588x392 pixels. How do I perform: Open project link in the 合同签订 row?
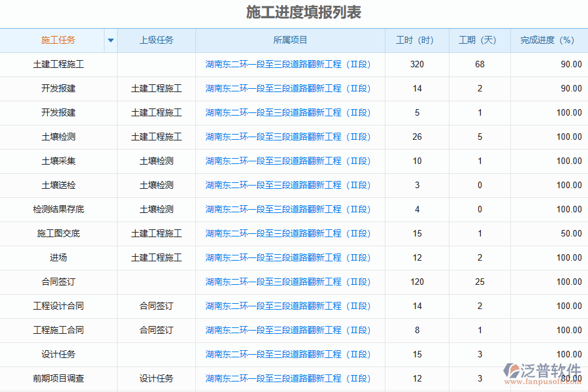click(288, 282)
